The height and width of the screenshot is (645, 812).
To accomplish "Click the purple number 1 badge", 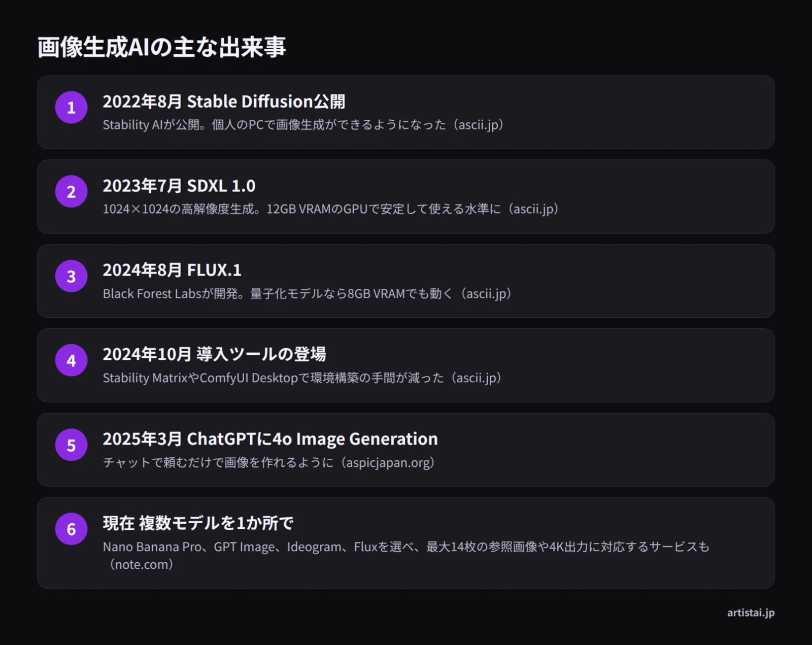I will (71, 107).
